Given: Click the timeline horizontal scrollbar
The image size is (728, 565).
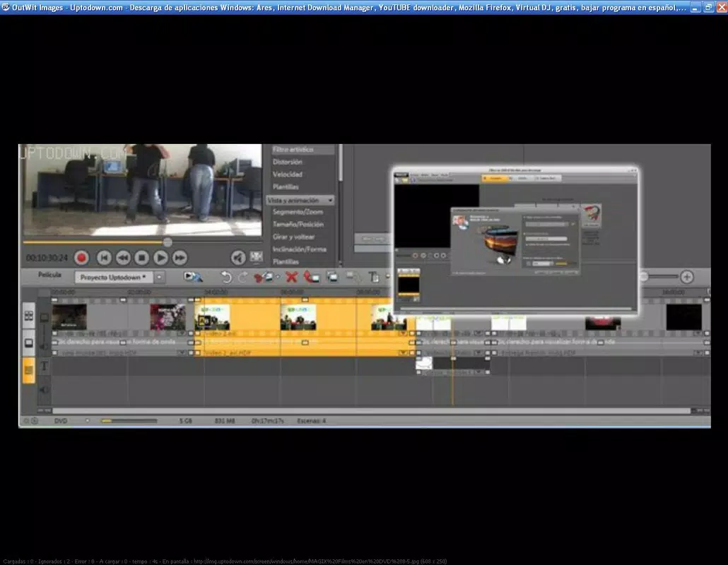Looking at the screenshot, I should 372,411.
